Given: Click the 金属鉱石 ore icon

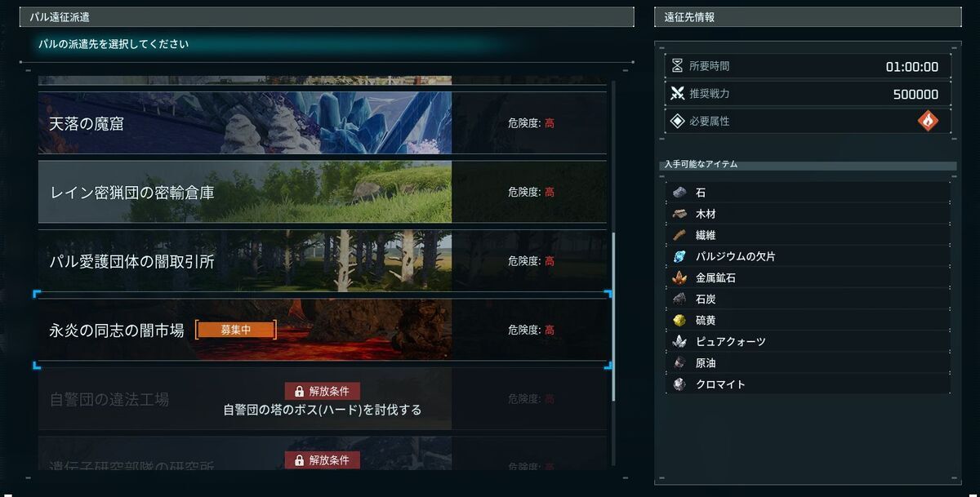Looking at the screenshot, I should tap(679, 277).
